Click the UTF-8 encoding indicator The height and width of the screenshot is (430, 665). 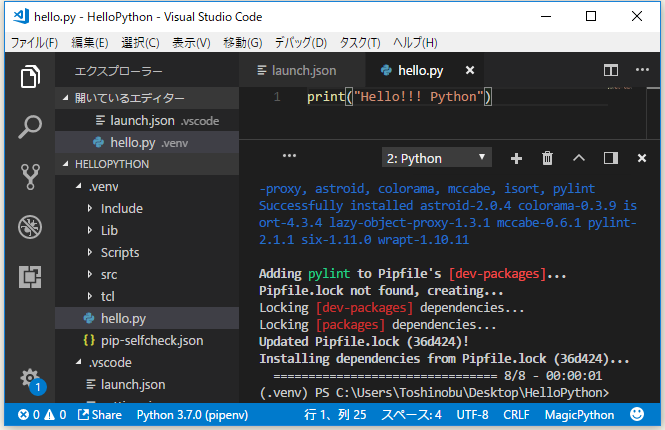472,415
